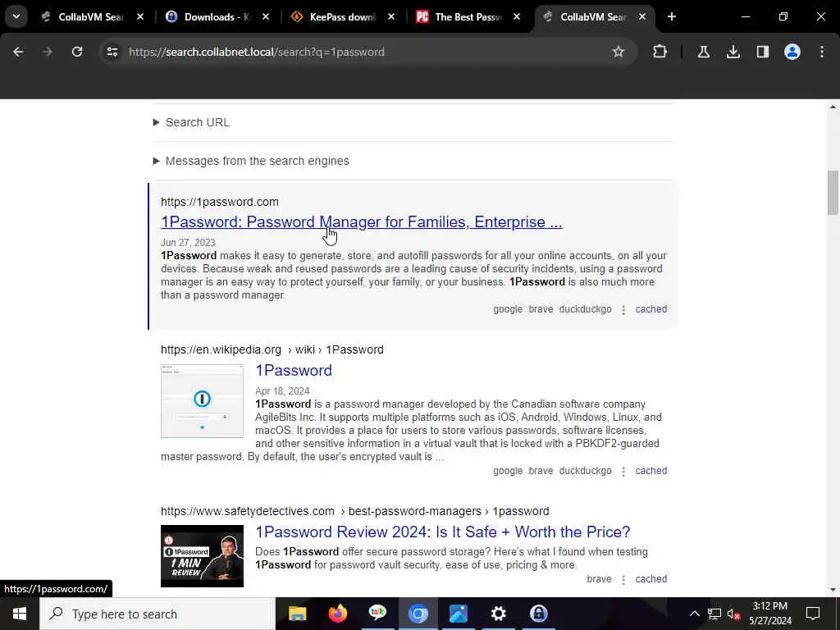Close The Best Password tab
This screenshot has height=630, width=840.
tap(517, 16)
